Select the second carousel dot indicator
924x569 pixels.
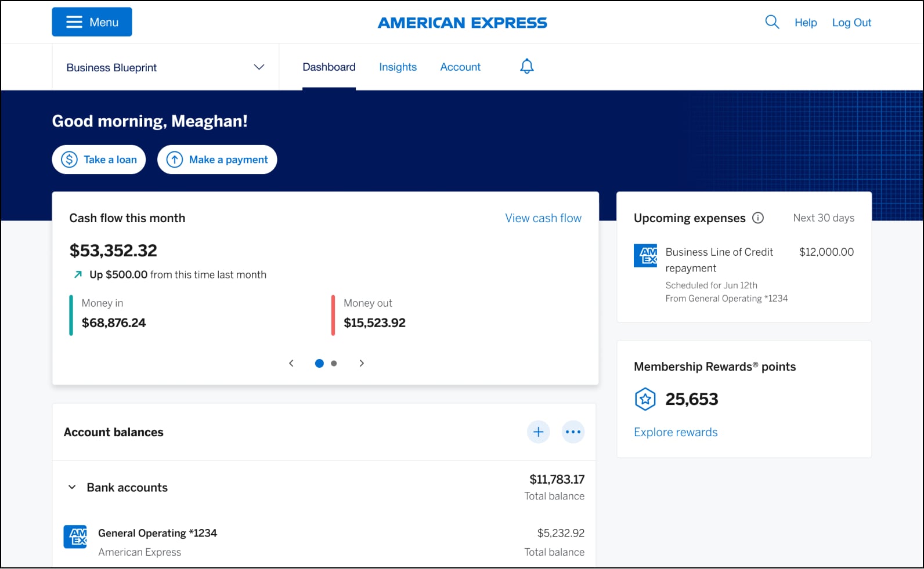coord(334,363)
